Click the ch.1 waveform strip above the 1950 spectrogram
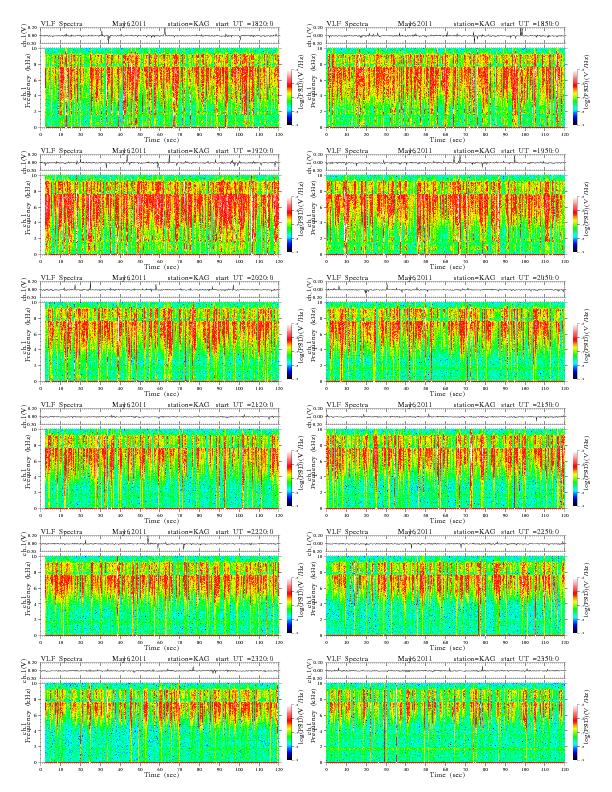 coord(445,163)
